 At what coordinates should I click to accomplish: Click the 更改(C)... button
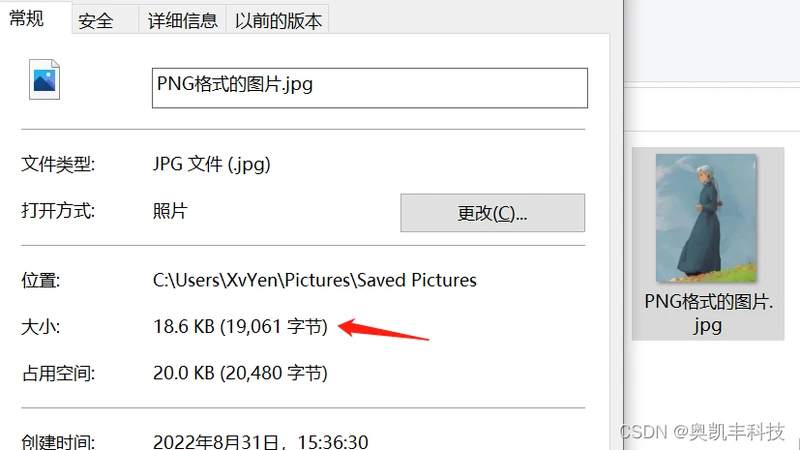point(492,213)
